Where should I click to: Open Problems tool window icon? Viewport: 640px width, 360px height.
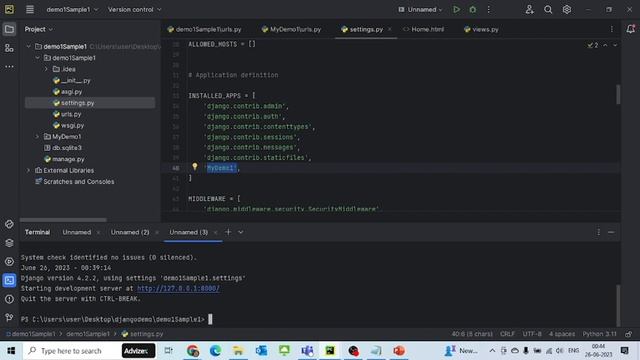[9, 299]
